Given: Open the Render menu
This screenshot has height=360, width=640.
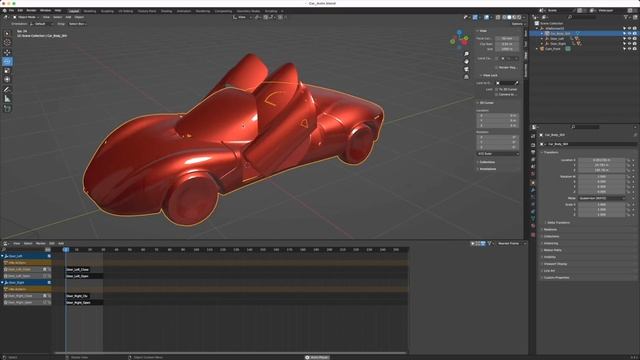Looking at the screenshot, I should click(31, 10).
